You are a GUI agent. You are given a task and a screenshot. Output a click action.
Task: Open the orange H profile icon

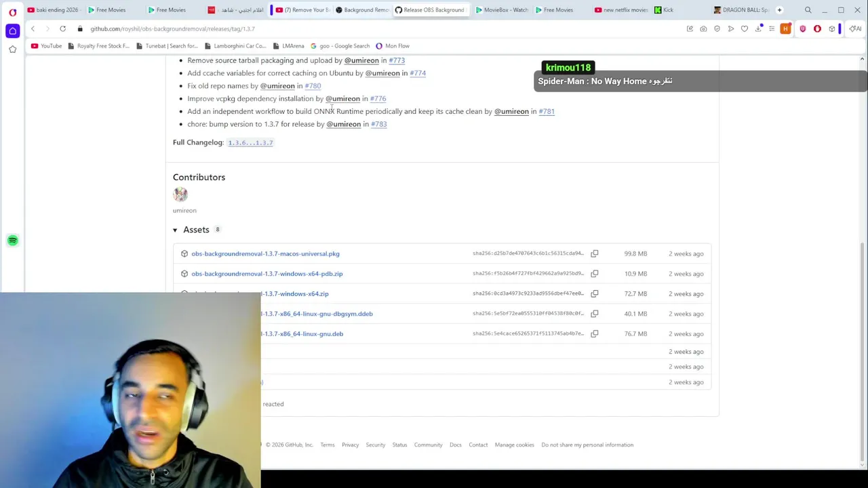coord(785,28)
